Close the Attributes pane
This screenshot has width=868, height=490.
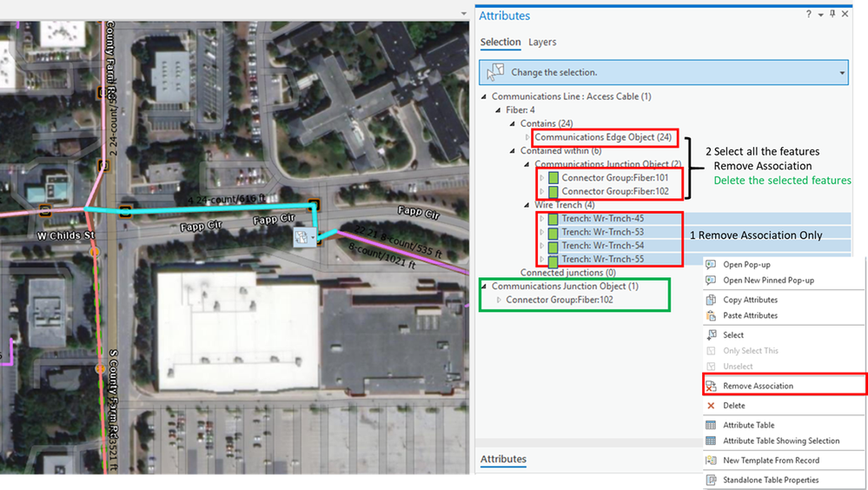(x=845, y=14)
